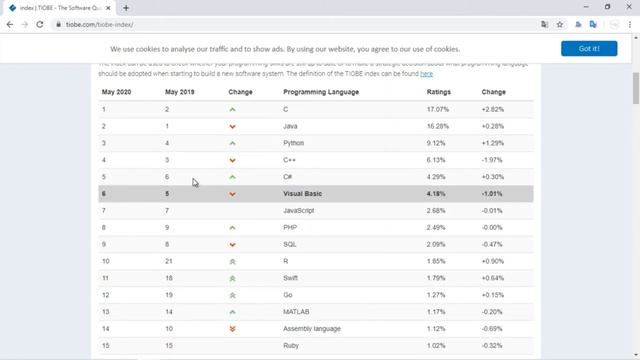Click the Ratings column header
640x360 pixels.
(439, 92)
